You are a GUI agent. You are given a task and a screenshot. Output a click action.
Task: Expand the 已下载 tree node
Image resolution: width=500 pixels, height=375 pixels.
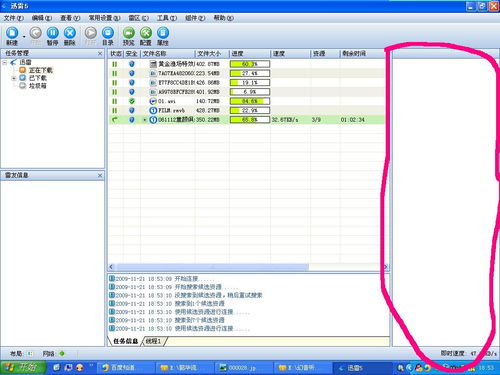(x=14, y=78)
